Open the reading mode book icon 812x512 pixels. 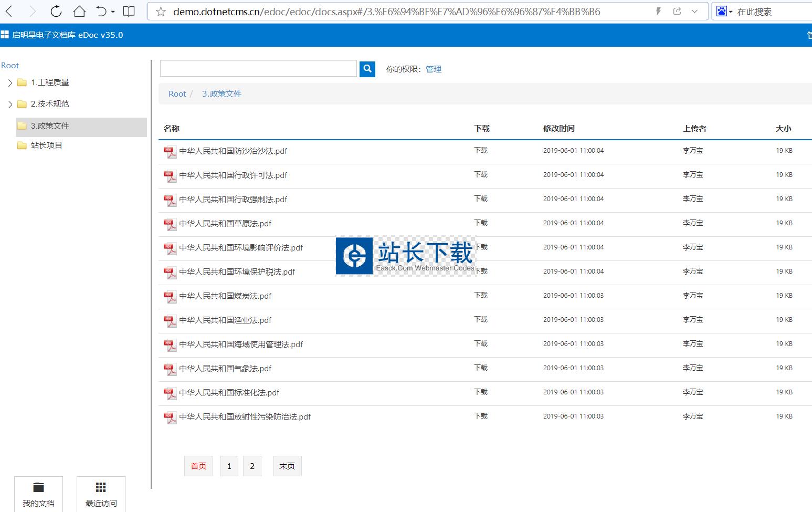tap(129, 12)
